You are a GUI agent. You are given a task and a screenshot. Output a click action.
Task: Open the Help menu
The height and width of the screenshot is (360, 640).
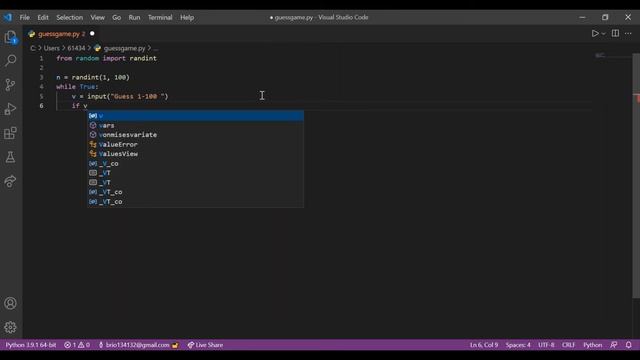point(187,18)
